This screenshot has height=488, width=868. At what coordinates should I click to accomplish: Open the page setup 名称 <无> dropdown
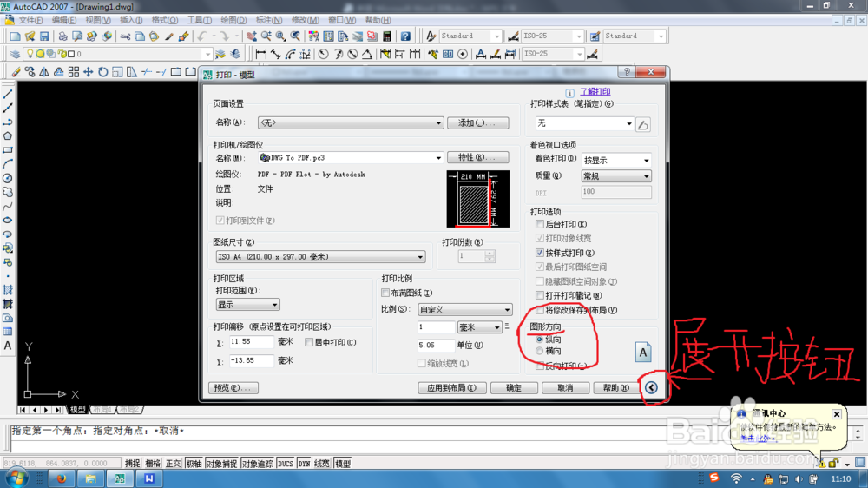[x=351, y=123]
